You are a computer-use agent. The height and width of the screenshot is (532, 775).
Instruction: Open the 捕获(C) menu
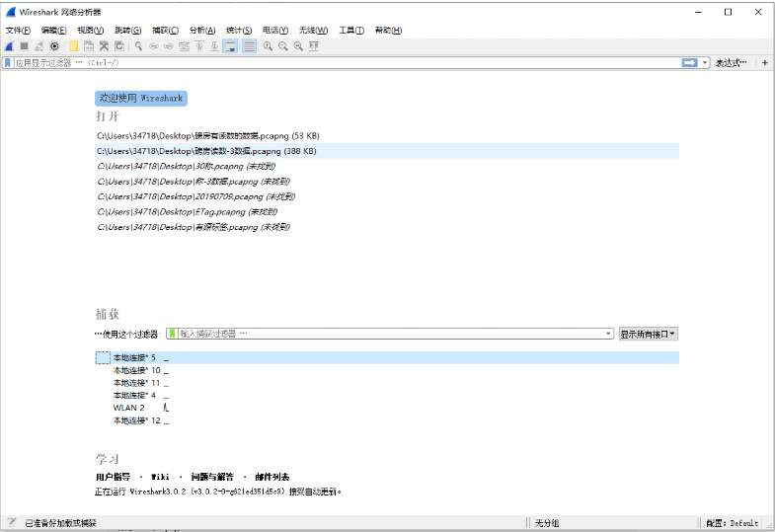click(x=165, y=31)
